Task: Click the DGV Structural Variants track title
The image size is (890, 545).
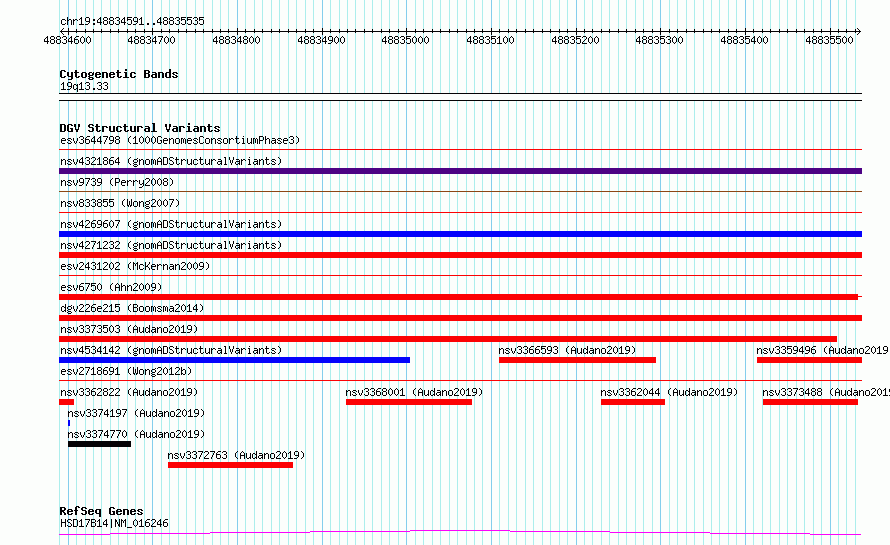Action: [140, 128]
